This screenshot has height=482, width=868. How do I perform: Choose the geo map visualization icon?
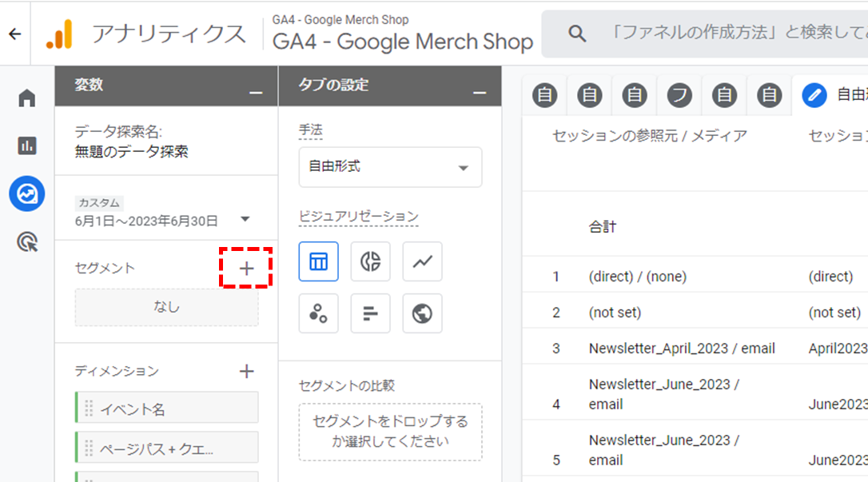pos(422,313)
